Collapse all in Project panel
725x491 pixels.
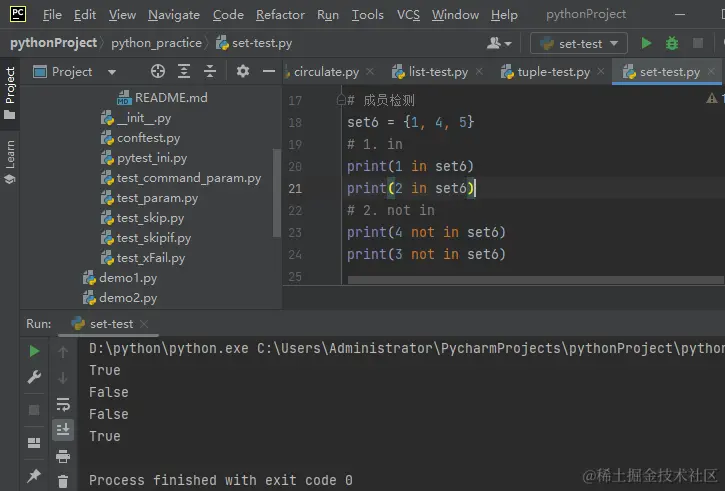210,71
